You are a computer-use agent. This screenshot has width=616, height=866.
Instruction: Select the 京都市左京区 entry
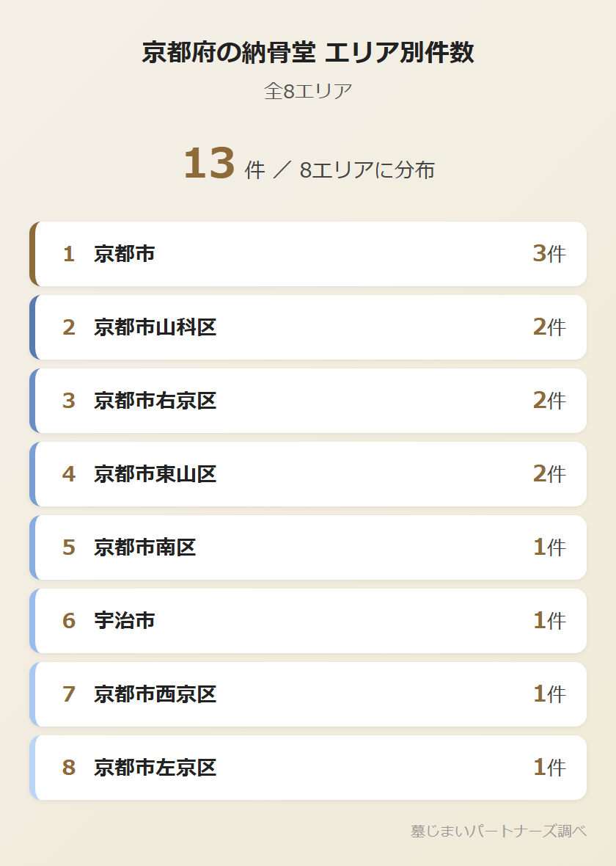[308, 768]
